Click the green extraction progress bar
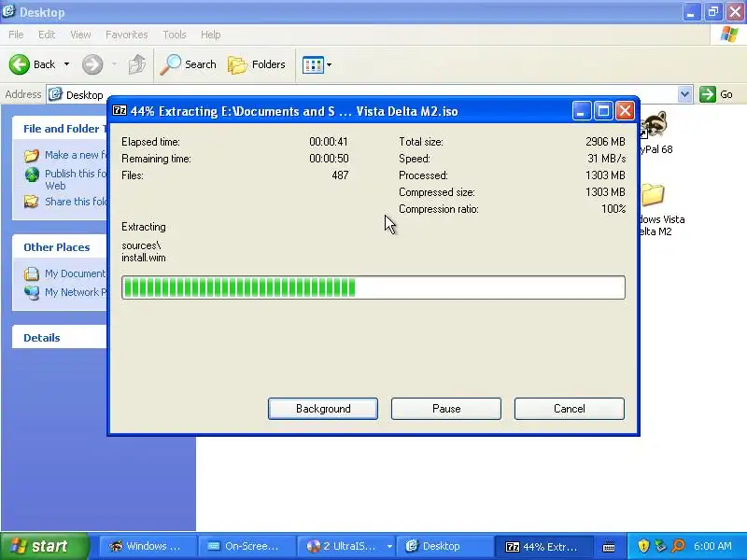 point(373,287)
